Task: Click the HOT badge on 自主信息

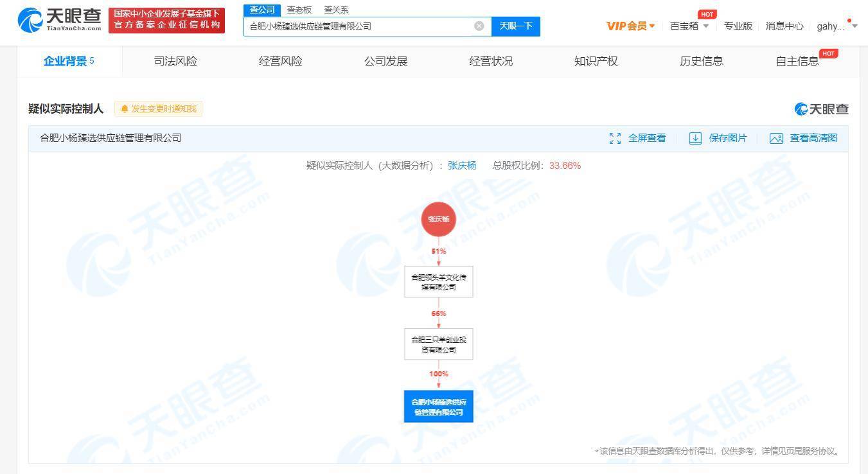Action: (829, 54)
